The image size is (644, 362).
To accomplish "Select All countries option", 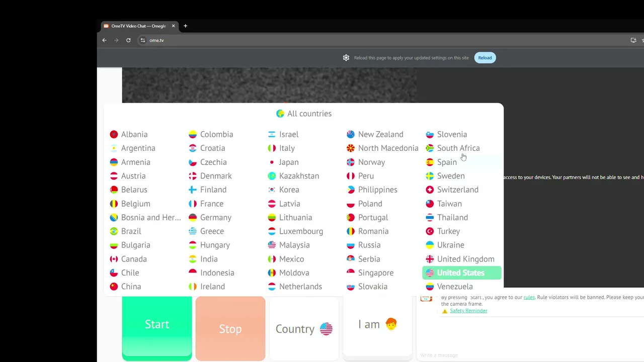I will (x=304, y=114).
